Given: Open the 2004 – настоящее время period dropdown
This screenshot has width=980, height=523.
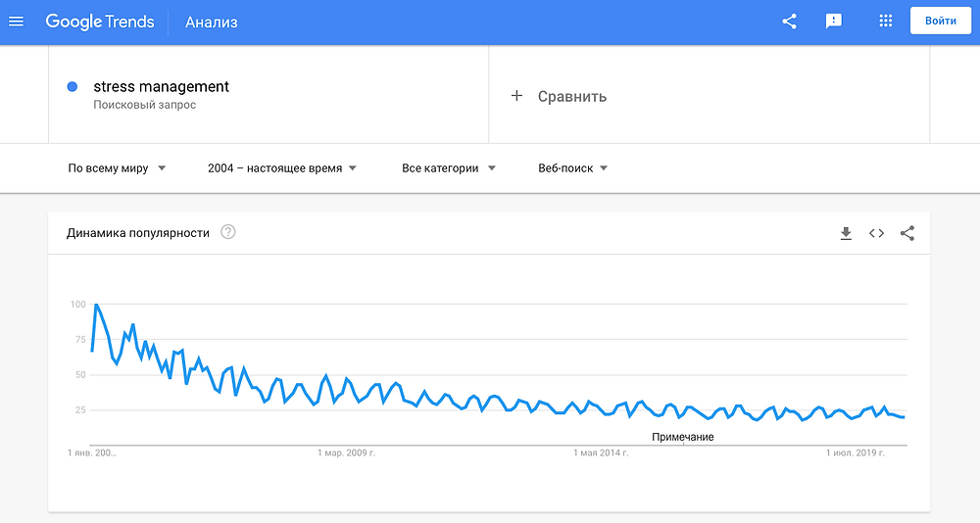Looking at the screenshot, I should (x=282, y=168).
